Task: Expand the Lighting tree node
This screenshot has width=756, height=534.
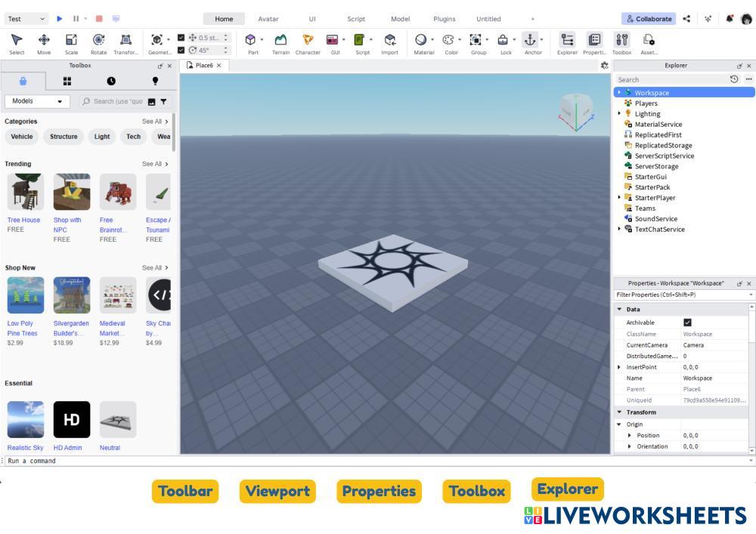Action: point(619,114)
